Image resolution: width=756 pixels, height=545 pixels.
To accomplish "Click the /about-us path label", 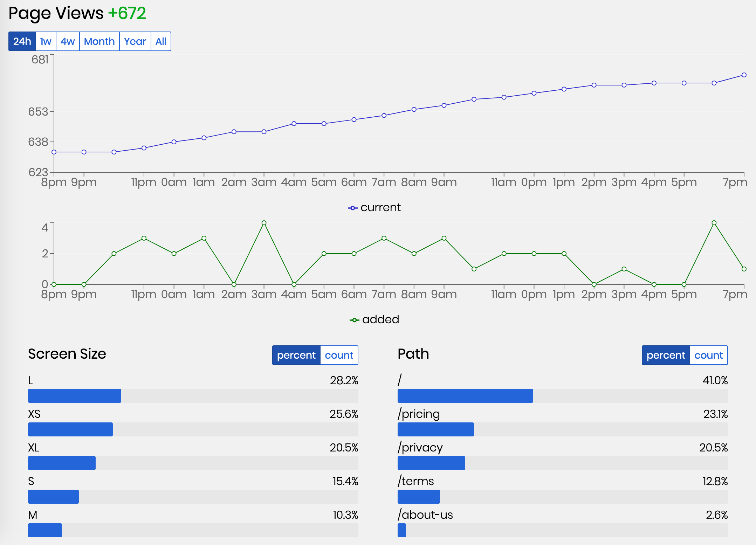I will pyautogui.click(x=425, y=515).
